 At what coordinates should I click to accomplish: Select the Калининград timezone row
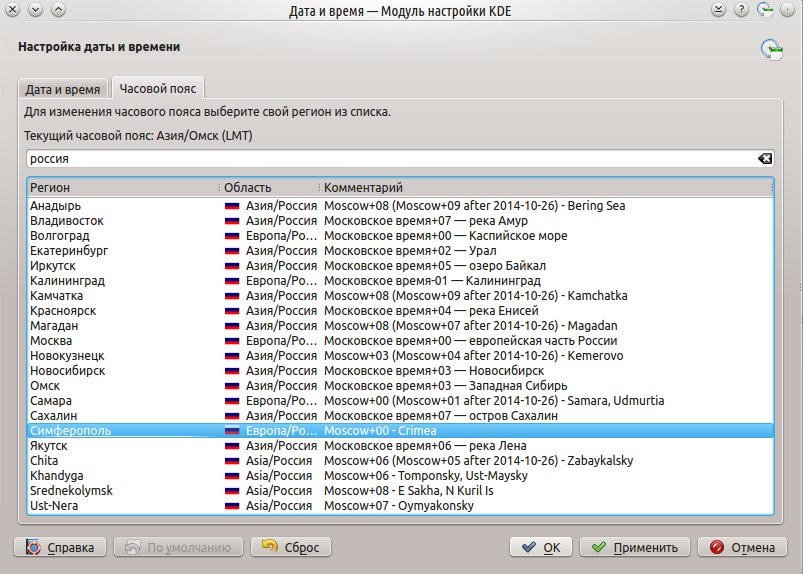point(400,281)
